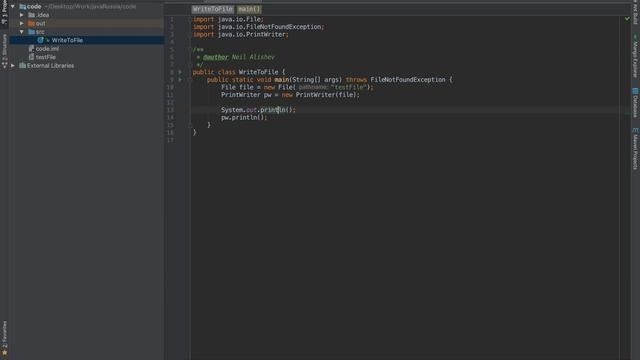The height and width of the screenshot is (360, 640).
Task: Click the Favorites star icon
Action: pos(4,352)
